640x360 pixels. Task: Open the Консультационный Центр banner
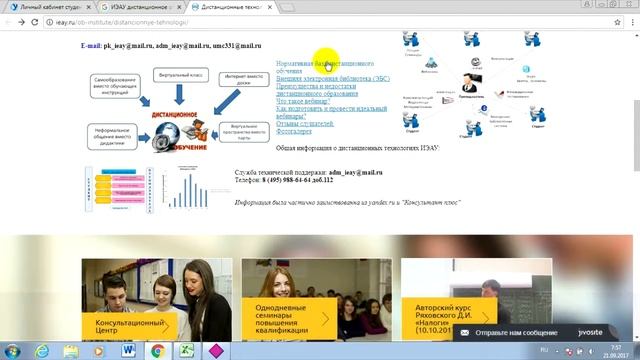click(157, 300)
